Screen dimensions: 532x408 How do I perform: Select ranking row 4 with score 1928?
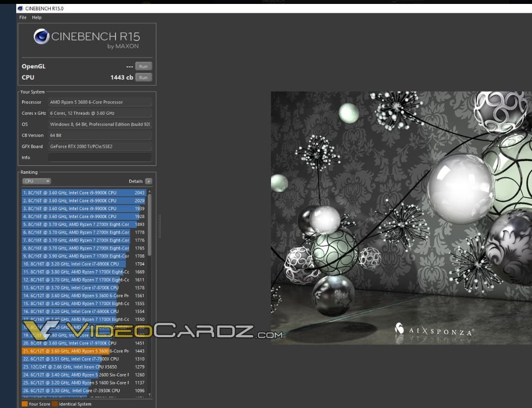(x=84, y=217)
